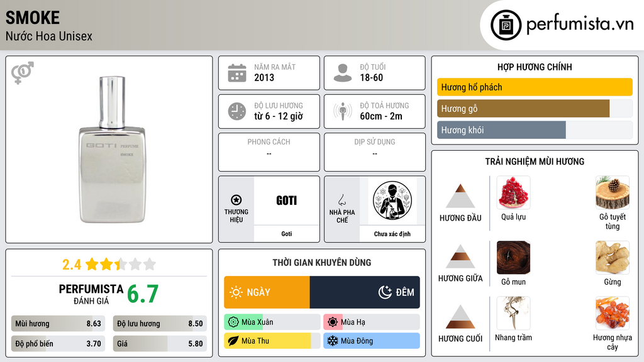Click the Goti brand name label
The width and height of the screenshot is (644, 362).
coord(286,234)
